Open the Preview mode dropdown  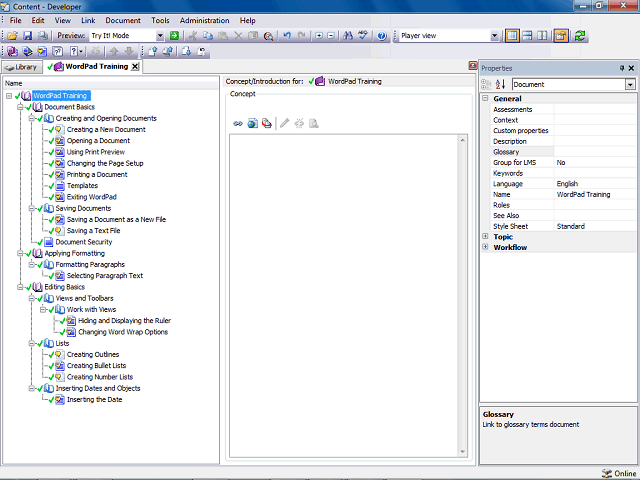[x=160, y=36]
